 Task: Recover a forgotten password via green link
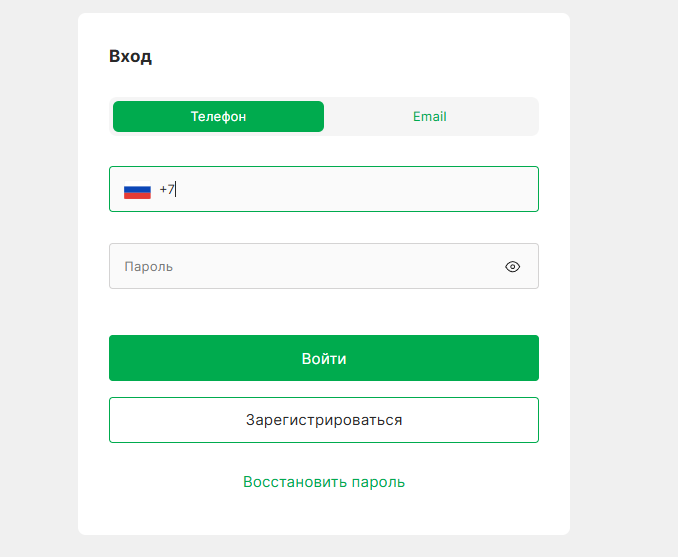click(x=324, y=482)
